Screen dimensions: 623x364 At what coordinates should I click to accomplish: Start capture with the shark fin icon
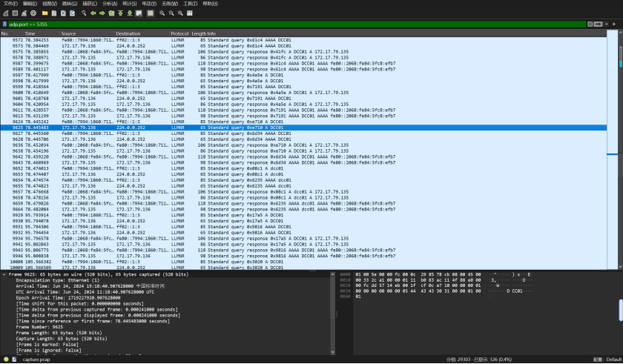click(4, 13)
